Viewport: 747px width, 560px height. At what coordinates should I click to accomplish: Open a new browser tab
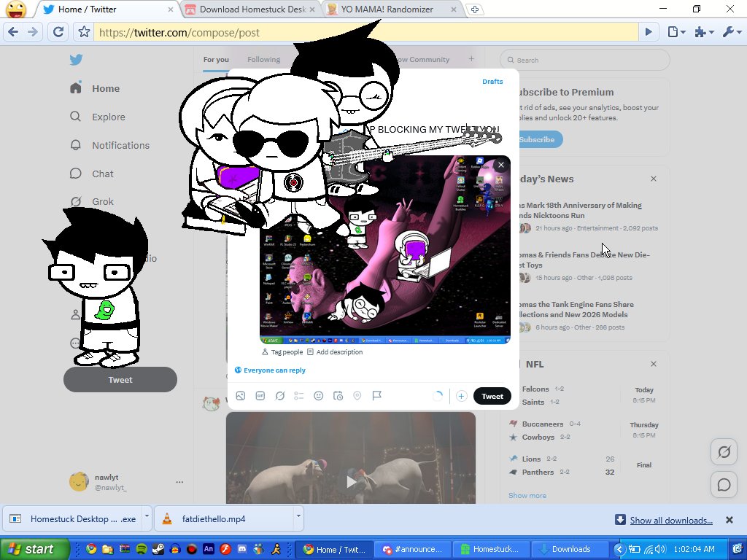(x=474, y=9)
